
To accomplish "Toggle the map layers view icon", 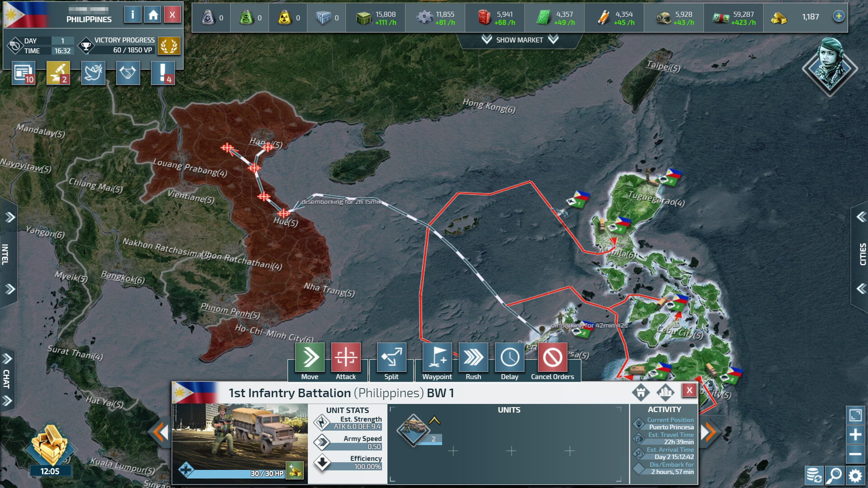I will point(813,475).
